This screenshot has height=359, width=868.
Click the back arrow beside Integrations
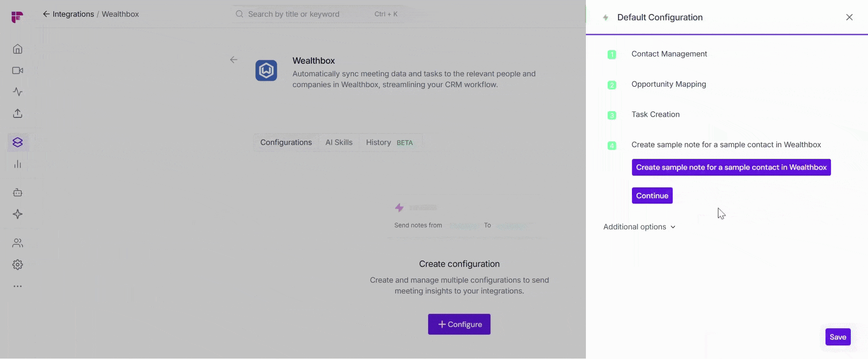(x=46, y=14)
